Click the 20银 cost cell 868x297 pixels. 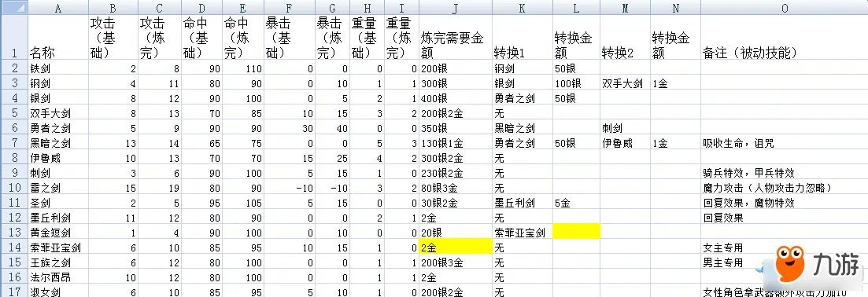tap(455, 233)
